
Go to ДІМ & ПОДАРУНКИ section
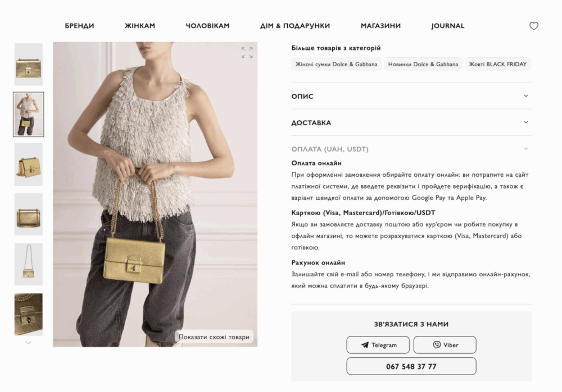(x=295, y=26)
